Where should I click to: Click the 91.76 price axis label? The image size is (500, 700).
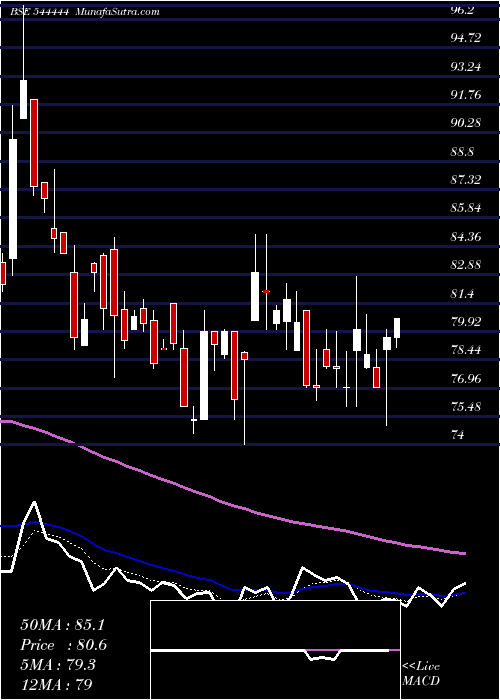465,95
